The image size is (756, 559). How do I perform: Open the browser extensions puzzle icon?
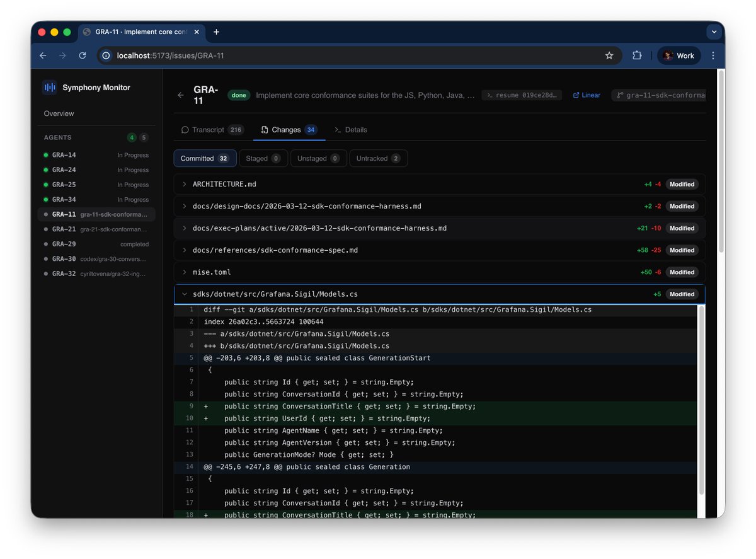pyautogui.click(x=637, y=55)
